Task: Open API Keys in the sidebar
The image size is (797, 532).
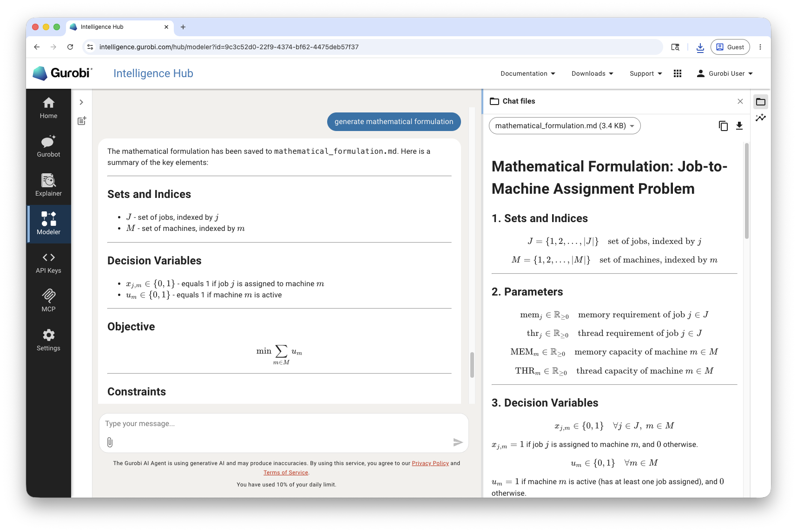Action: (x=48, y=263)
